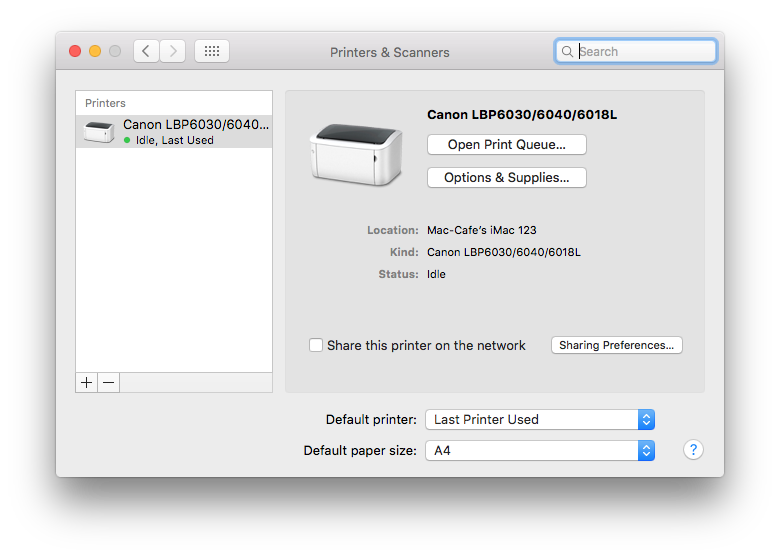Click the Default printer label

coord(371,420)
